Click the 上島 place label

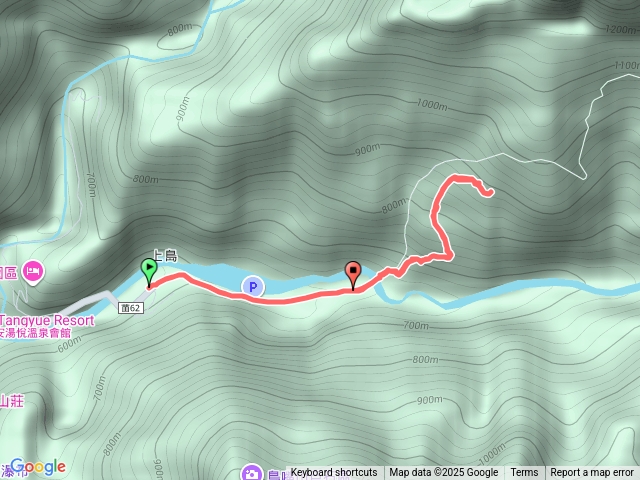pos(165,256)
